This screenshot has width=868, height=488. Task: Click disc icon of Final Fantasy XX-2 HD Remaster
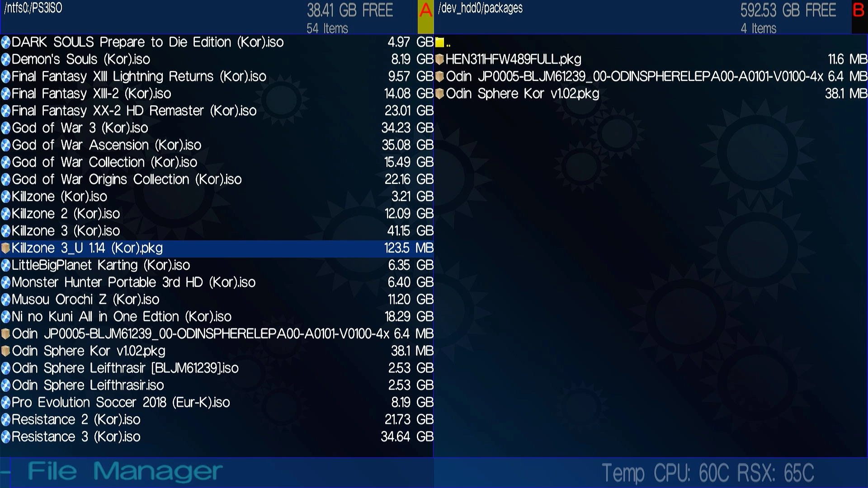click(x=6, y=111)
